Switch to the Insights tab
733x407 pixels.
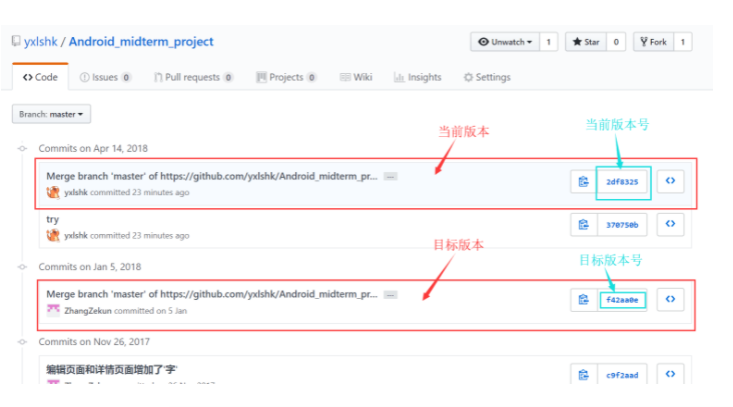coord(417,77)
